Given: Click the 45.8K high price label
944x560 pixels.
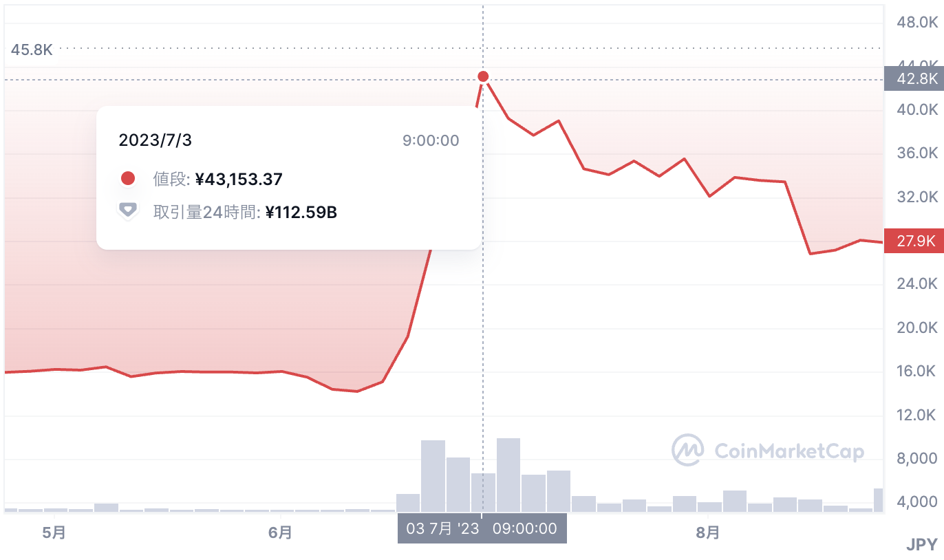Looking at the screenshot, I should click(32, 50).
